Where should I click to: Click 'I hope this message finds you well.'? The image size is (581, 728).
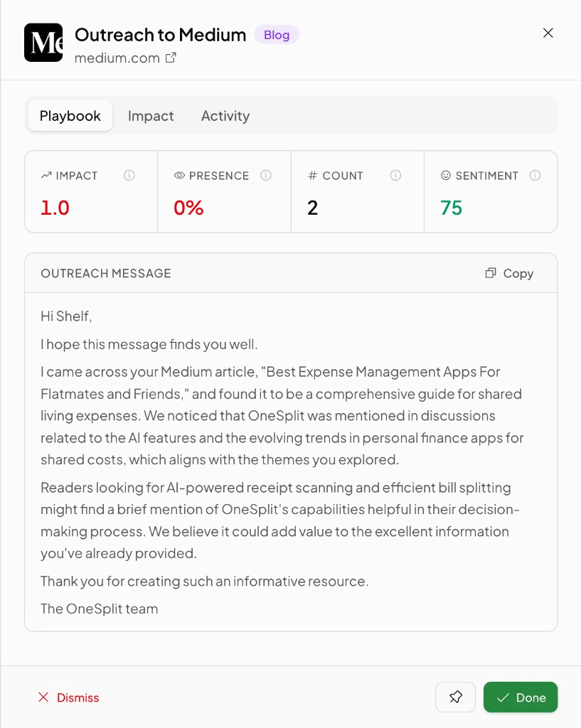(x=149, y=344)
